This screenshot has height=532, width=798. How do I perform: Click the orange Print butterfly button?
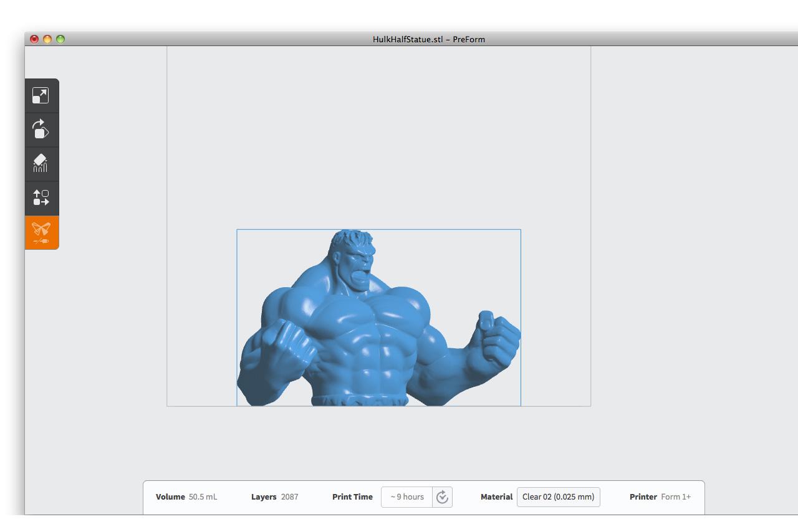41,232
